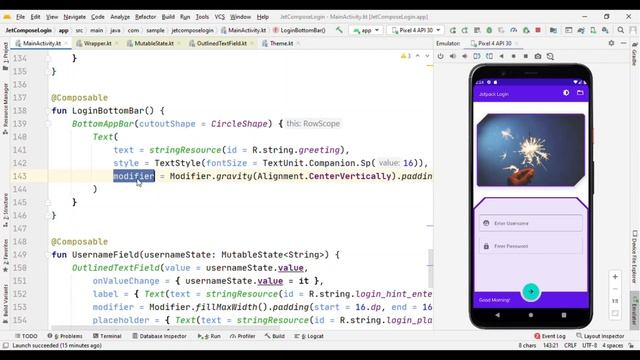Open the Tools menu
The height and width of the screenshot is (360, 640).
(x=202, y=17)
